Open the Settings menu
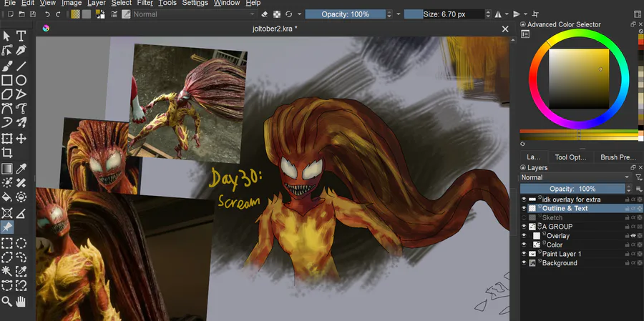The height and width of the screenshot is (321, 644). point(195,3)
